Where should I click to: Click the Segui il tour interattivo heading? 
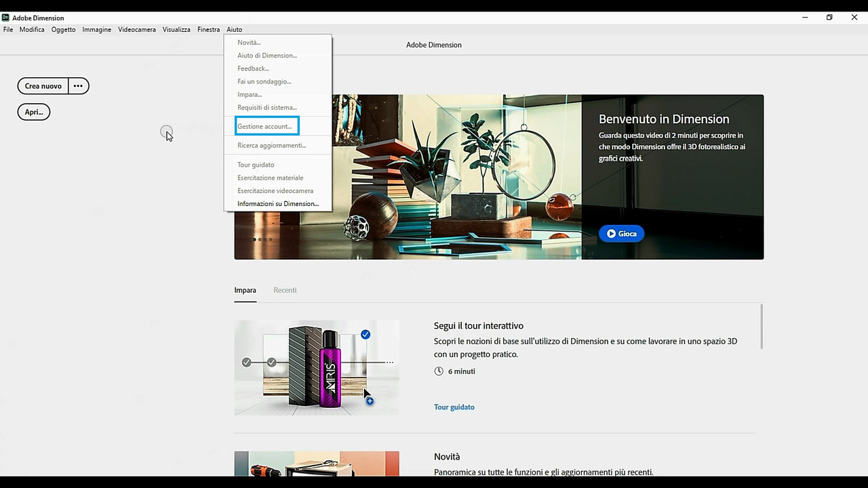click(x=479, y=326)
